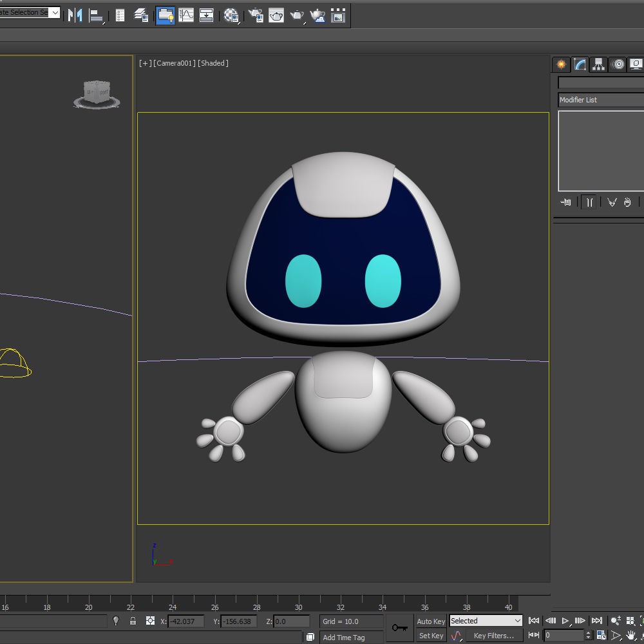Open default In/Out tangents flyout
Screen dimensions: 644x644
tap(457, 636)
